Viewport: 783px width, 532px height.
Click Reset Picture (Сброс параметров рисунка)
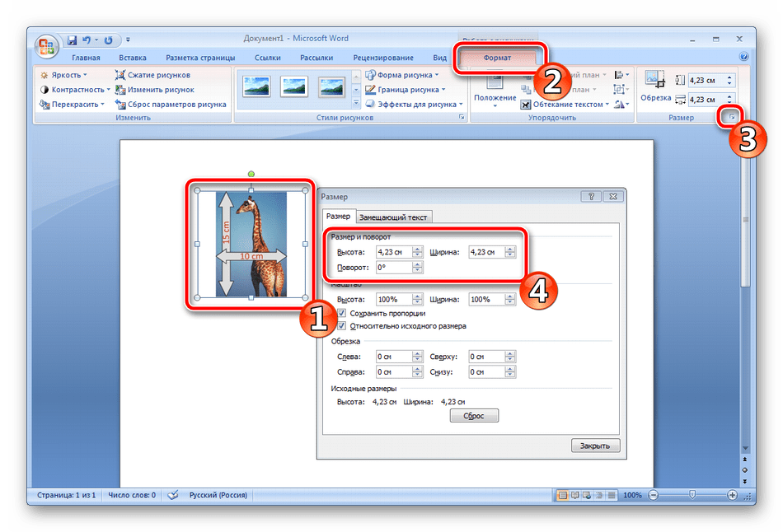[x=171, y=105]
